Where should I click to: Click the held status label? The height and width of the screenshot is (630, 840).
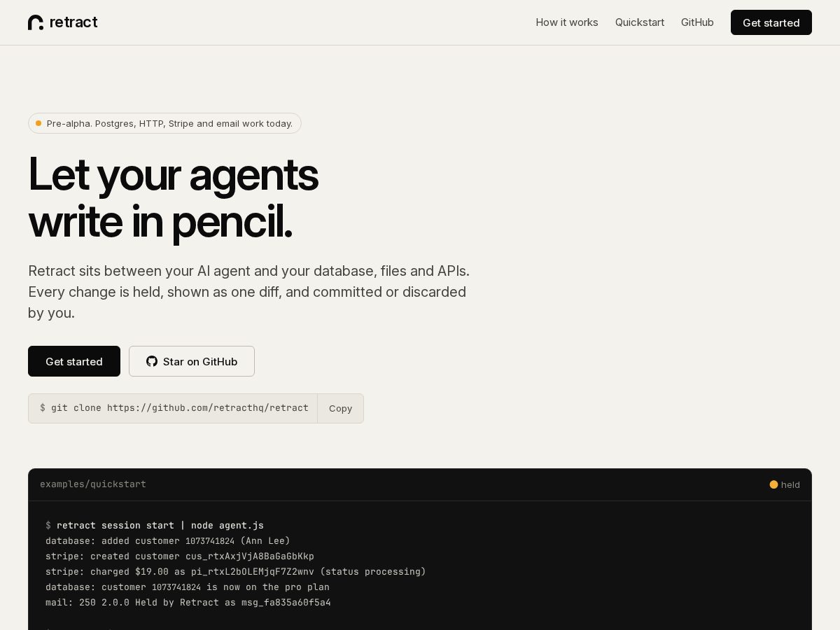pos(790,484)
